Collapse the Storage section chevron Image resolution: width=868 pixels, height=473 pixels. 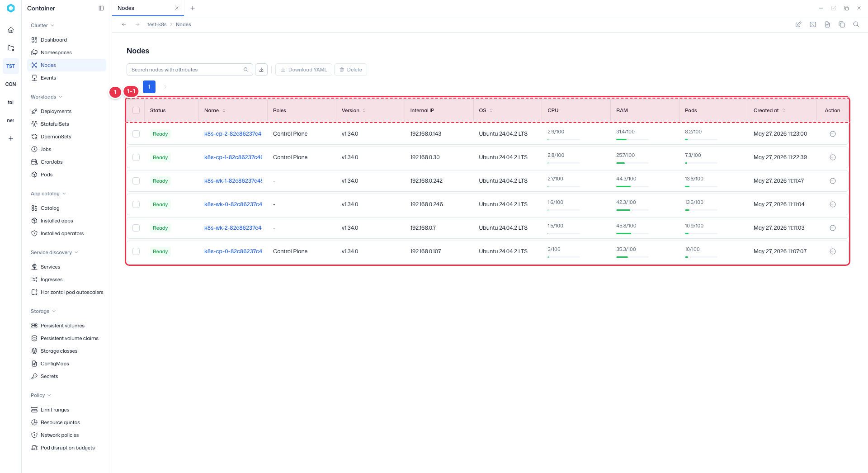coord(54,311)
